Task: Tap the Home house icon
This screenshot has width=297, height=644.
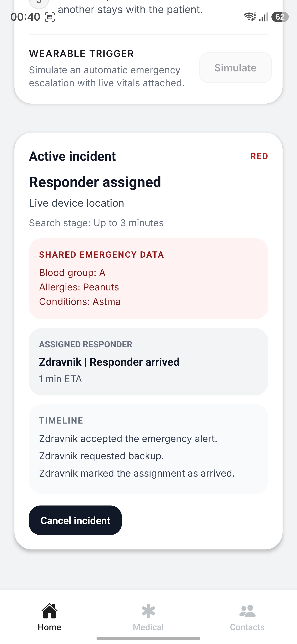Action: (49, 611)
